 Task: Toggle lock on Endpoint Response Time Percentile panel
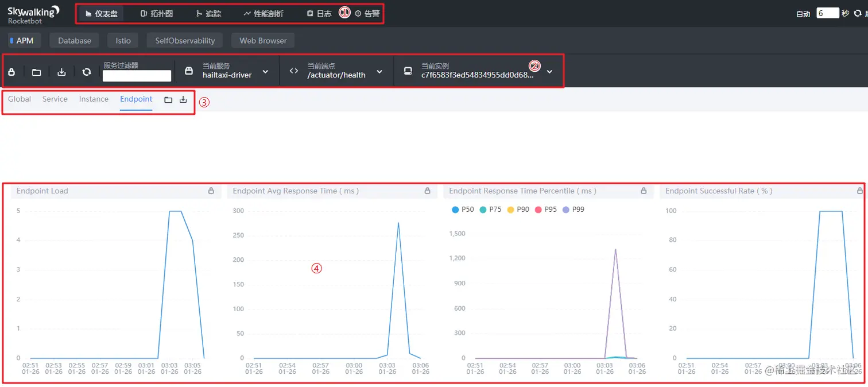point(644,191)
